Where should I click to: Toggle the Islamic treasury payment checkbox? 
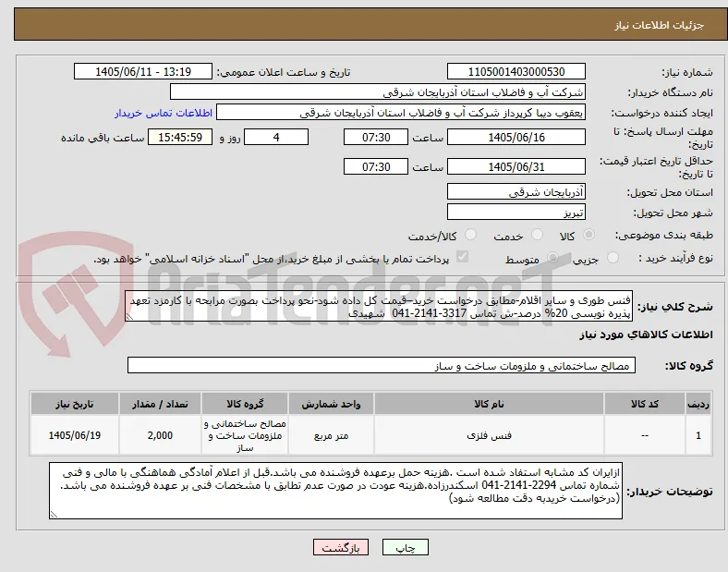(463, 257)
